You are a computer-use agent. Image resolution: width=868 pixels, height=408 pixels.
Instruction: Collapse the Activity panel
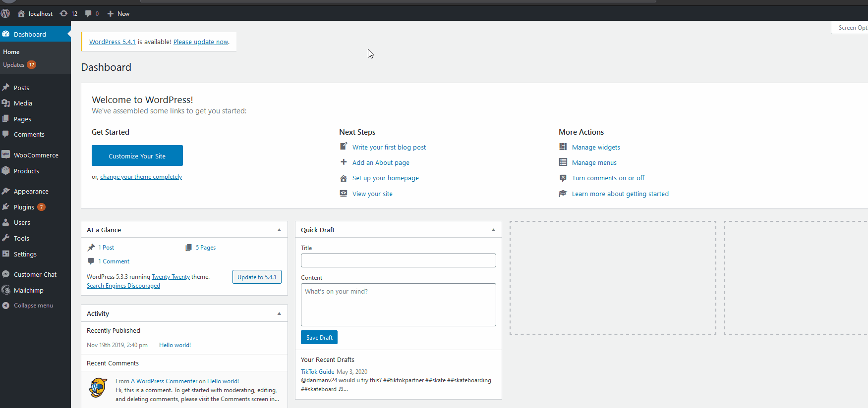(x=279, y=313)
